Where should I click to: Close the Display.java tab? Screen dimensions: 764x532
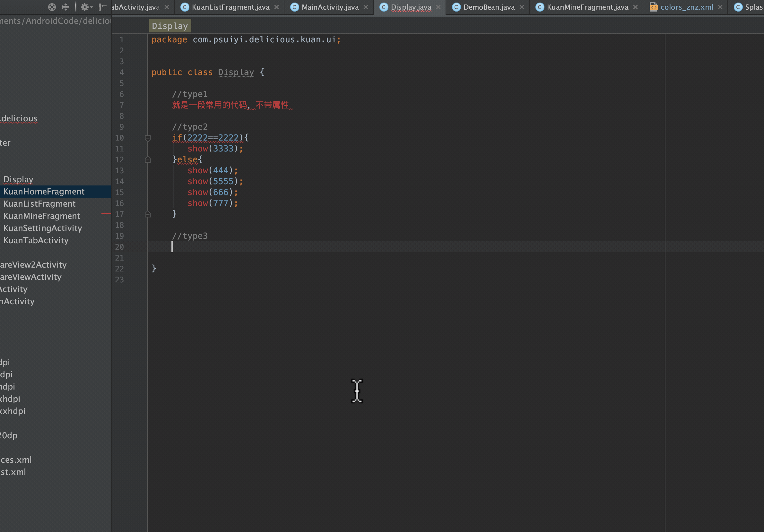coord(438,7)
